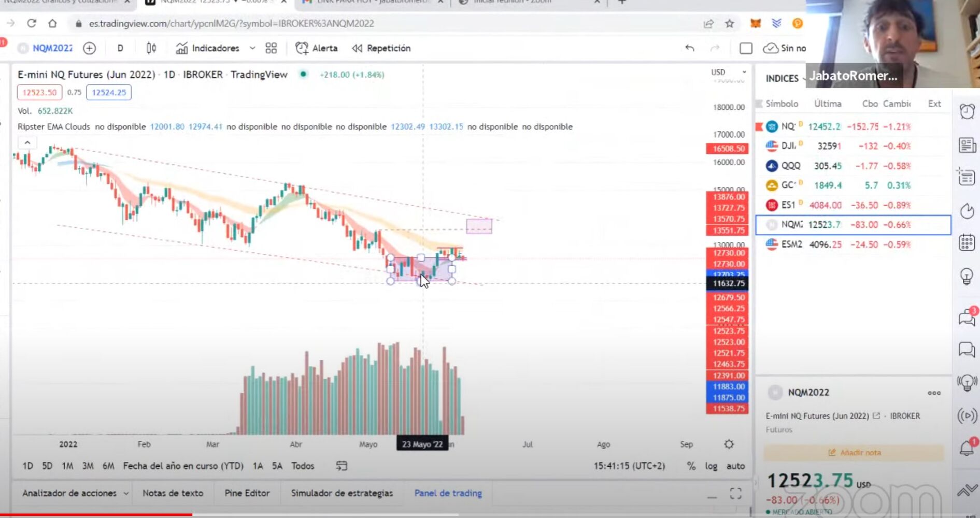Open the Data Window sidebar icon
Image resolution: width=980 pixels, height=518 pixels.
pos(967,177)
